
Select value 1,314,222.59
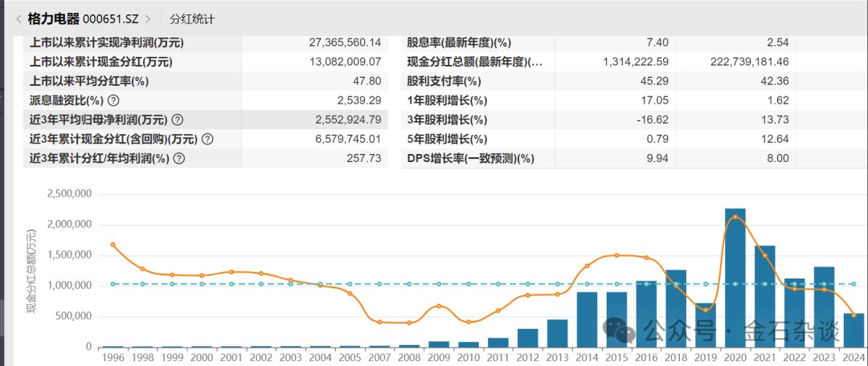pos(637,62)
